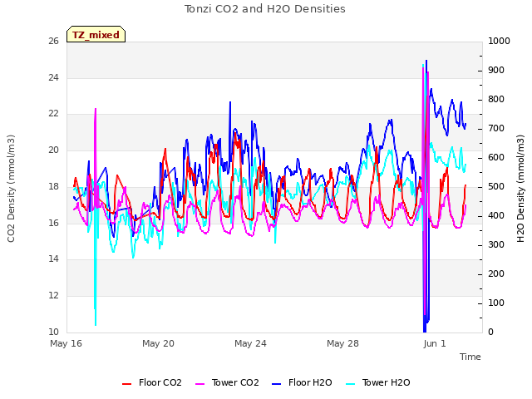Click the 22 value on CO2 axis
This screenshot has height=399, width=532.
53,114
